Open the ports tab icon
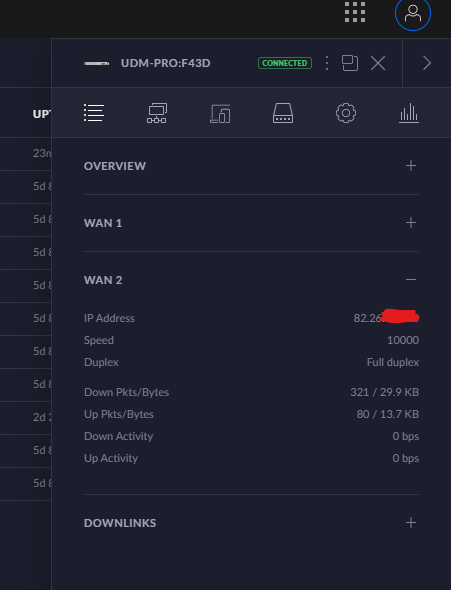Viewport: 451px width, 590px height. point(283,113)
